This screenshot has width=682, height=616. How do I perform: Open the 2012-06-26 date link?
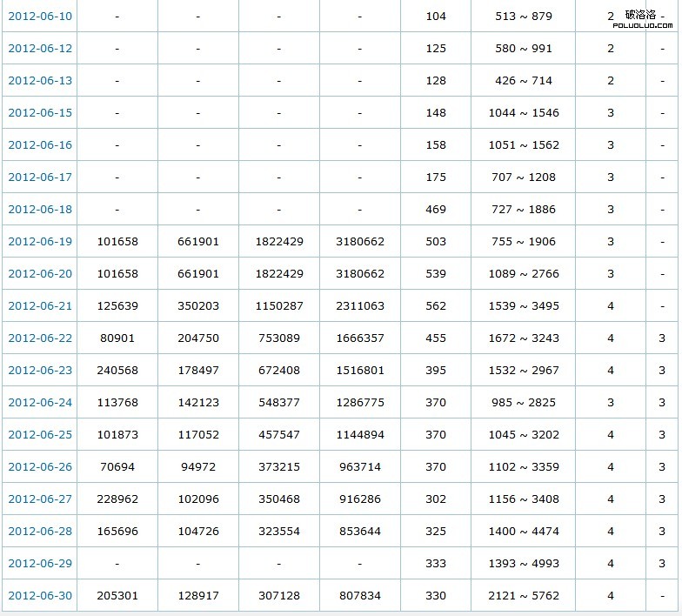coord(40,467)
